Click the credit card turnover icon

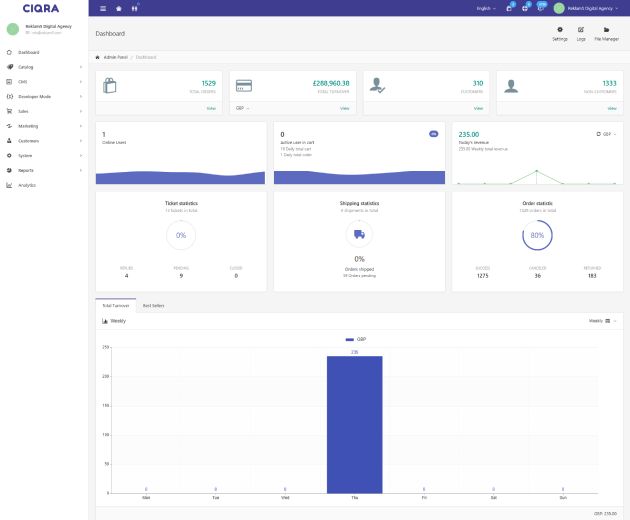tap(244, 85)
